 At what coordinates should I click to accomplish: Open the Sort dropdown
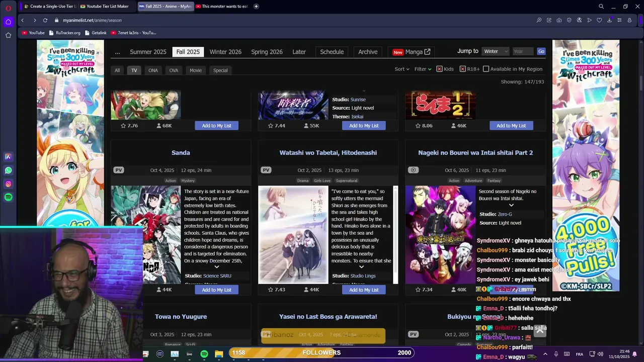(402, 69)
